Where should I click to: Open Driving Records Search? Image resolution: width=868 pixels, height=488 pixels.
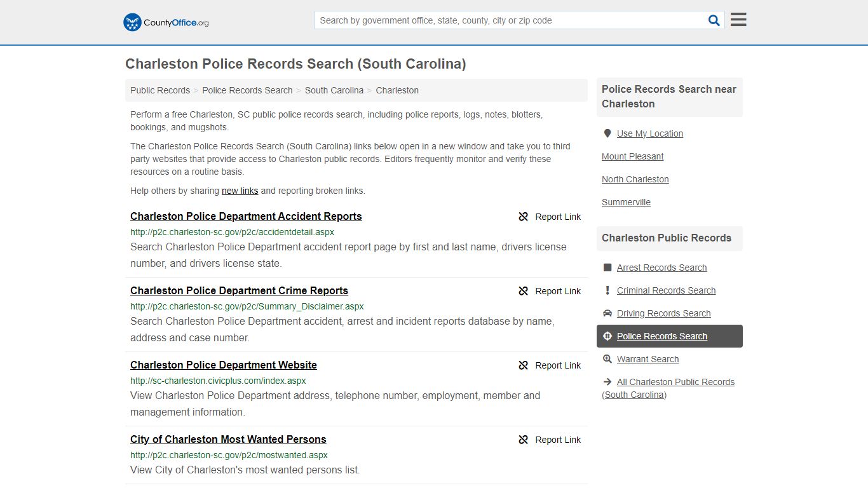click(663, 313)
